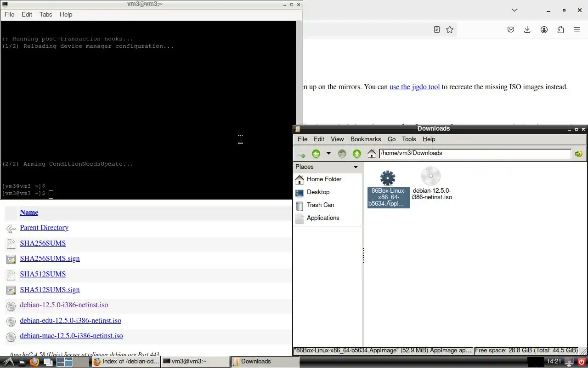Click the Free space status bar entry

[526, 351]
